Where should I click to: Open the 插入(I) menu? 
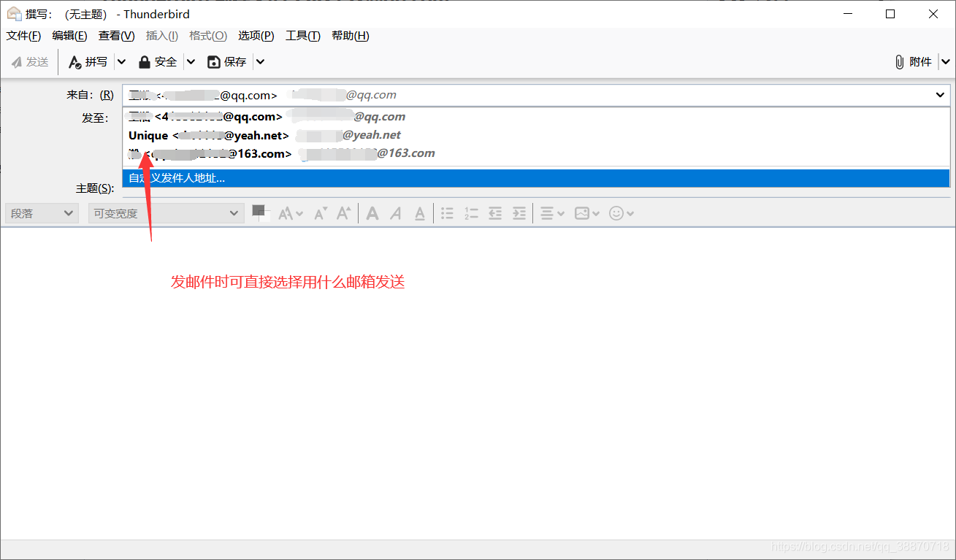click(x=162, y=36)
